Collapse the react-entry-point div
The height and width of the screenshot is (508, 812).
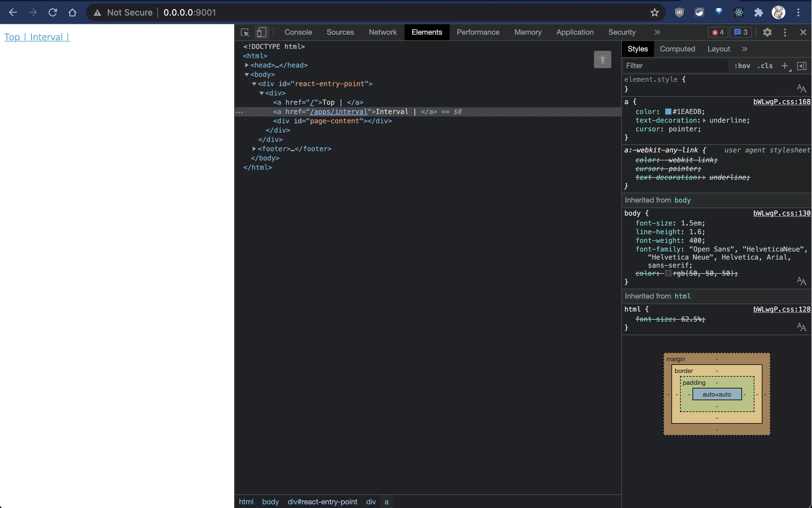(254, 84)
